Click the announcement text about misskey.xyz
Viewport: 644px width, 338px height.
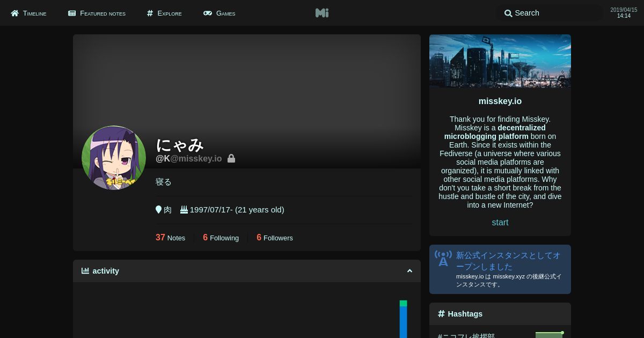(x=509, y=281)
